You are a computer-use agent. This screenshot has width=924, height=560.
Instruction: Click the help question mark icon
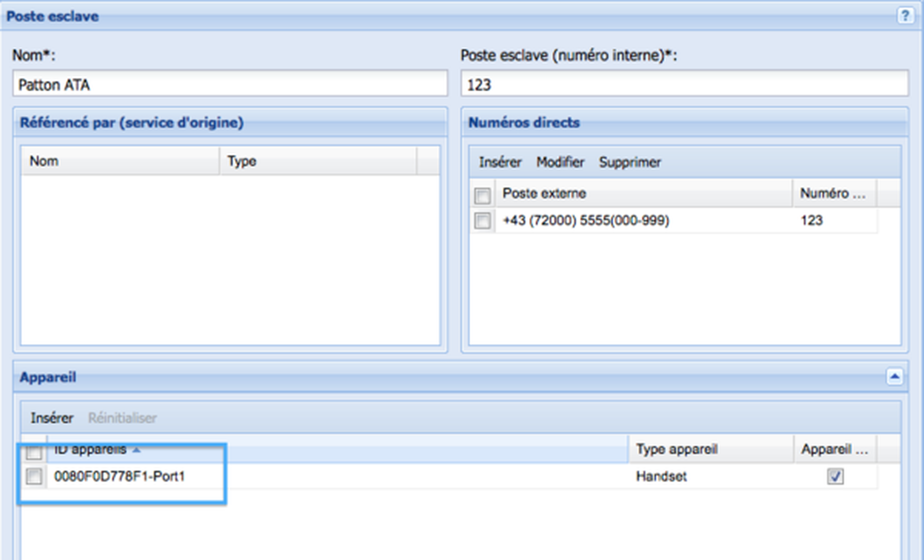point(905,16)
